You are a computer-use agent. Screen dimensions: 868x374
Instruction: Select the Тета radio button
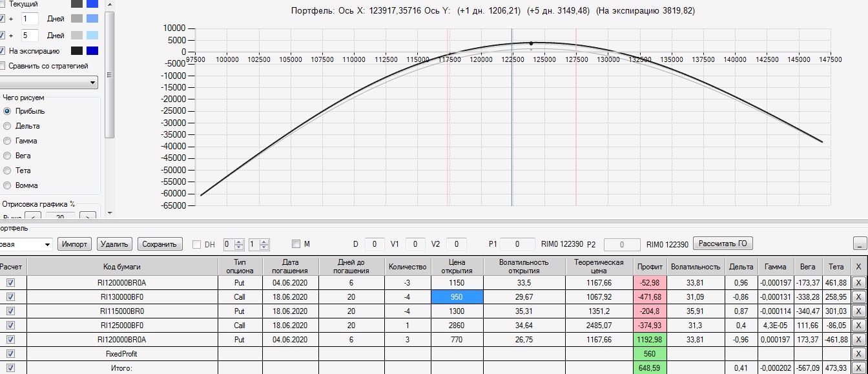tap(8, 171)
